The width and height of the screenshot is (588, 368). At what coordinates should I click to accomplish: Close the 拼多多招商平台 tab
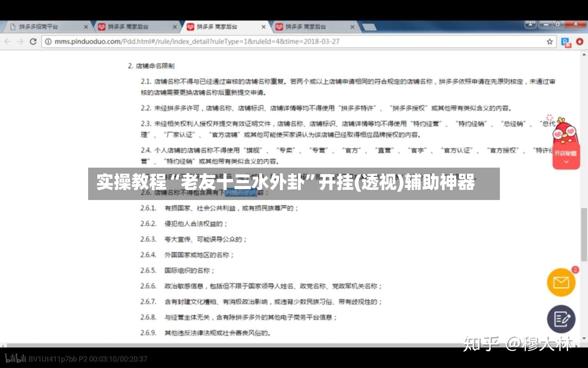tap(86, 27)
